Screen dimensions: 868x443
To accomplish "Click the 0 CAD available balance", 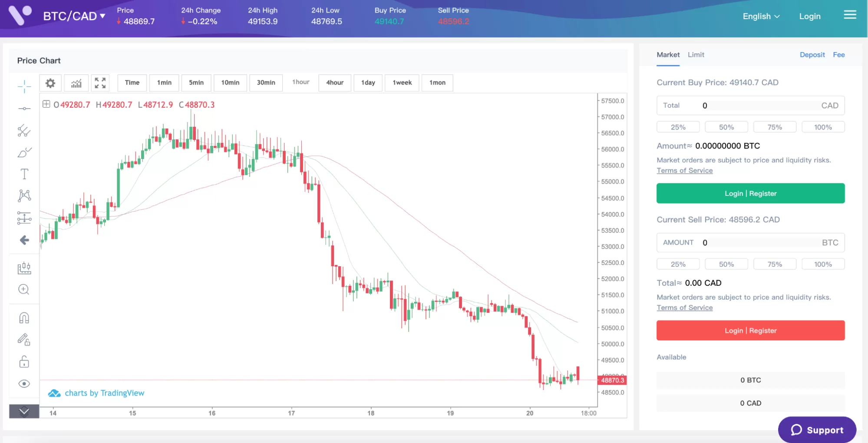I will click(750, 403).
